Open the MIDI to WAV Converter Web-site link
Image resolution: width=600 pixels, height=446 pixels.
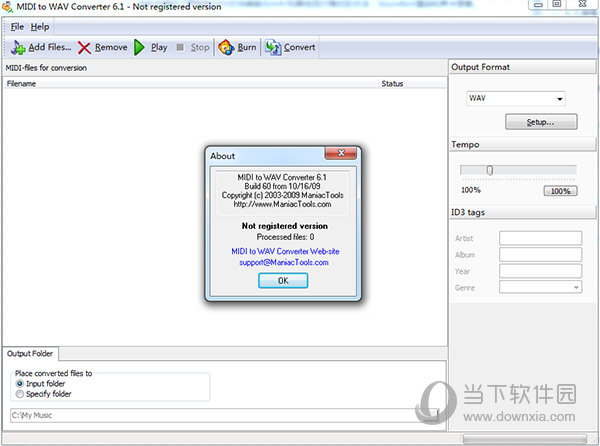pos(285,251)
